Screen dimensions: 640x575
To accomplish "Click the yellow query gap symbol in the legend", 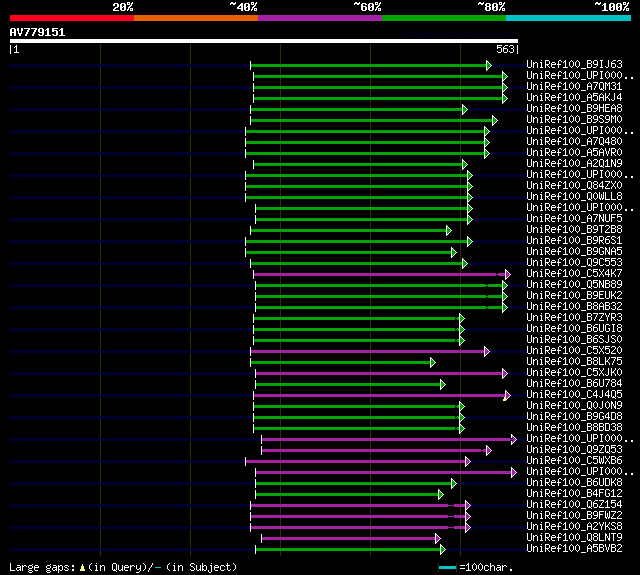I will click(82, 567).
